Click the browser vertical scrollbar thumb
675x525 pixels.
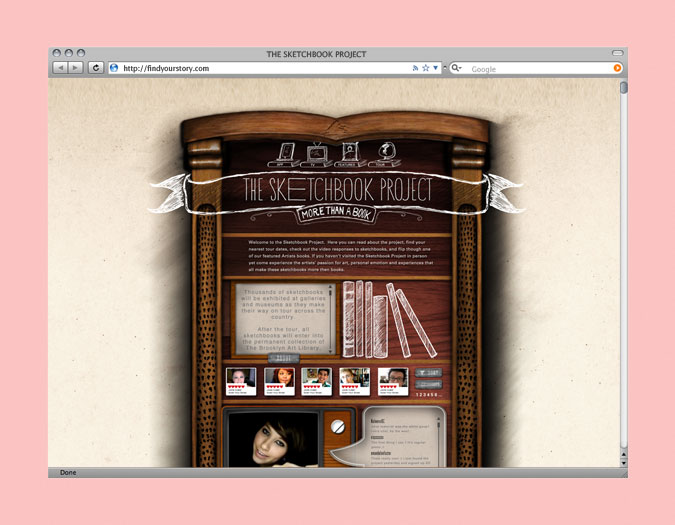(624, 87)
